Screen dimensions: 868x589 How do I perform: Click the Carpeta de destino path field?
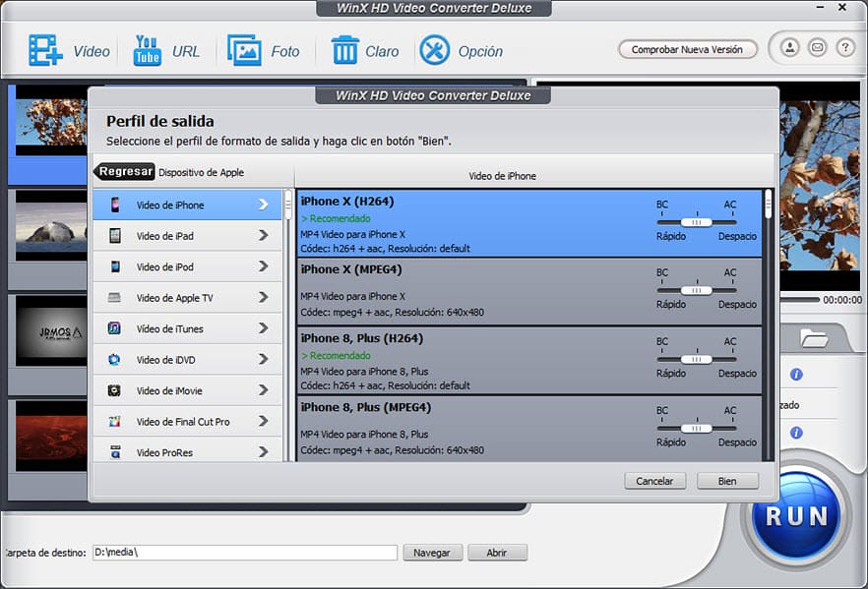tap(245, 552)
